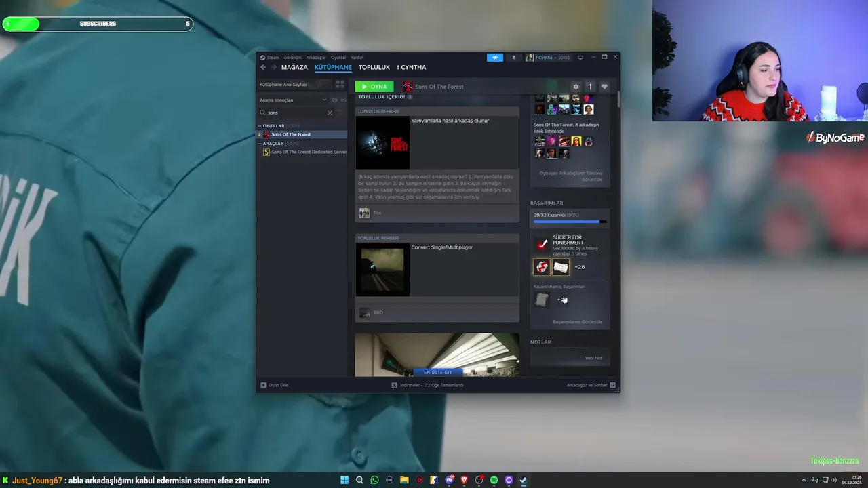This screenshot has height=488, width=868.
Task: Open the CYNTHA profile tab
Action: [x=412, y=67]
